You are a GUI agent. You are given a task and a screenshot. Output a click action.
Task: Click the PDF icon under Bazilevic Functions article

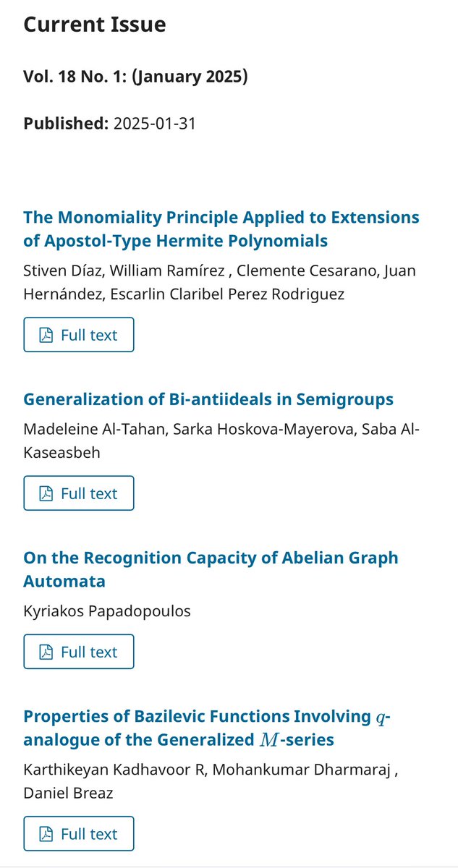click(46, 834)
